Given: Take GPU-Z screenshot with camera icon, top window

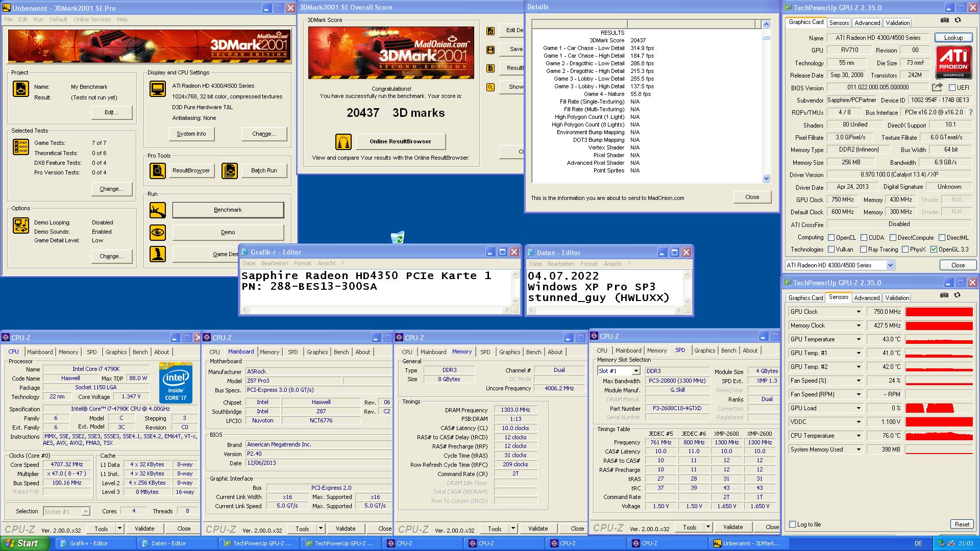Looking at the screenshot, I should tap(945, 20).
